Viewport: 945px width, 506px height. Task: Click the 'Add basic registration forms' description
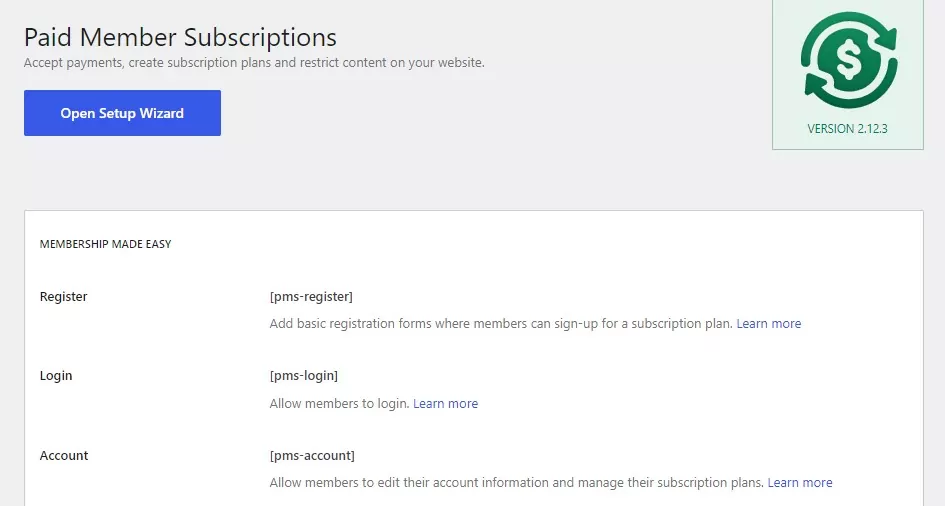point(501,323)
